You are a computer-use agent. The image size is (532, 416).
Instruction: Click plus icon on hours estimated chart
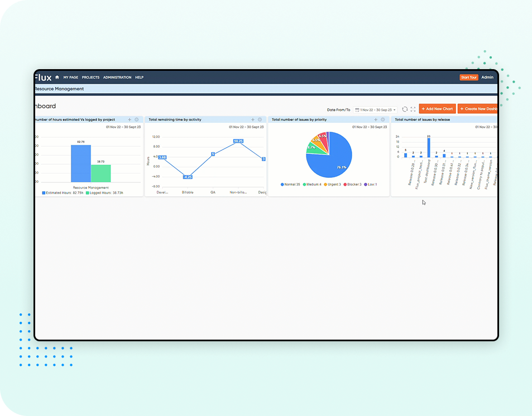point(130,119)
